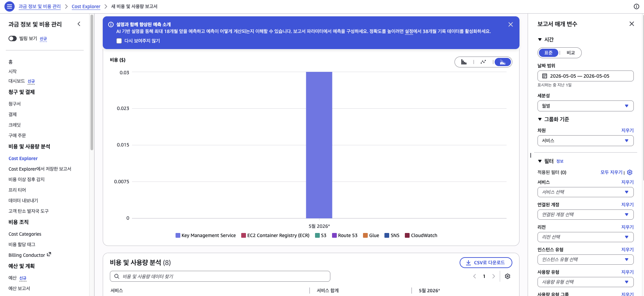The width and height of the screenshot is (644, 296).
Task: Open Payments in the sidebar
Action: click(13, 114)
